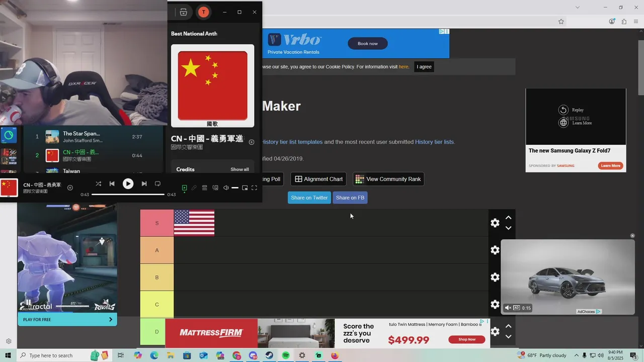
Task: Select the Taiwan track row
Action: click(94, 171)
